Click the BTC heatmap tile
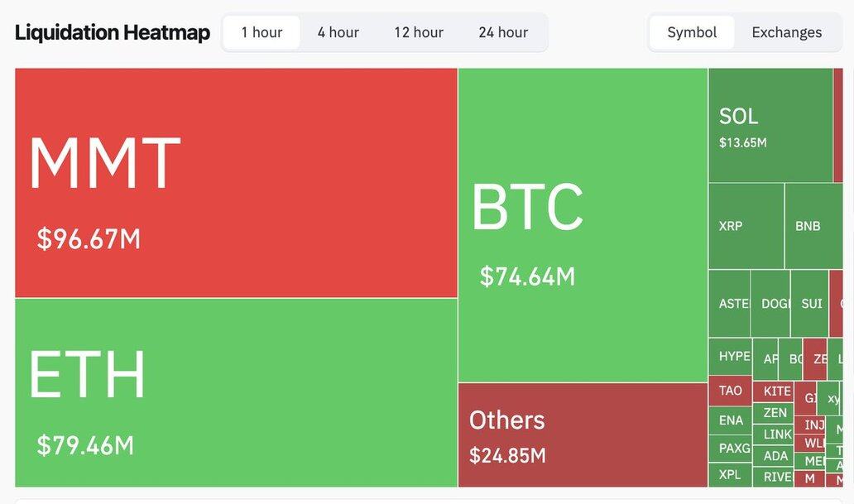Image resolution: width=854 pixels, height=504 pixels. 583,224
